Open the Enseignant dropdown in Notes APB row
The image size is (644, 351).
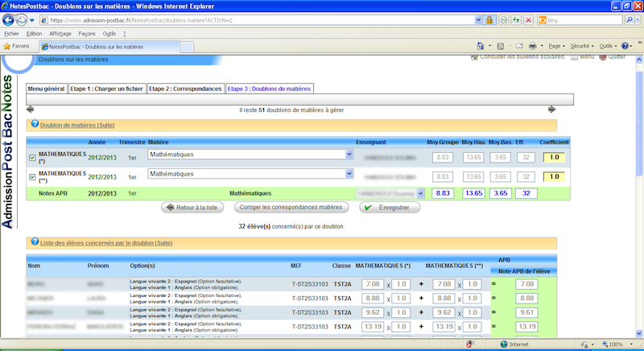pyautogui.click(x=419, y=193)
